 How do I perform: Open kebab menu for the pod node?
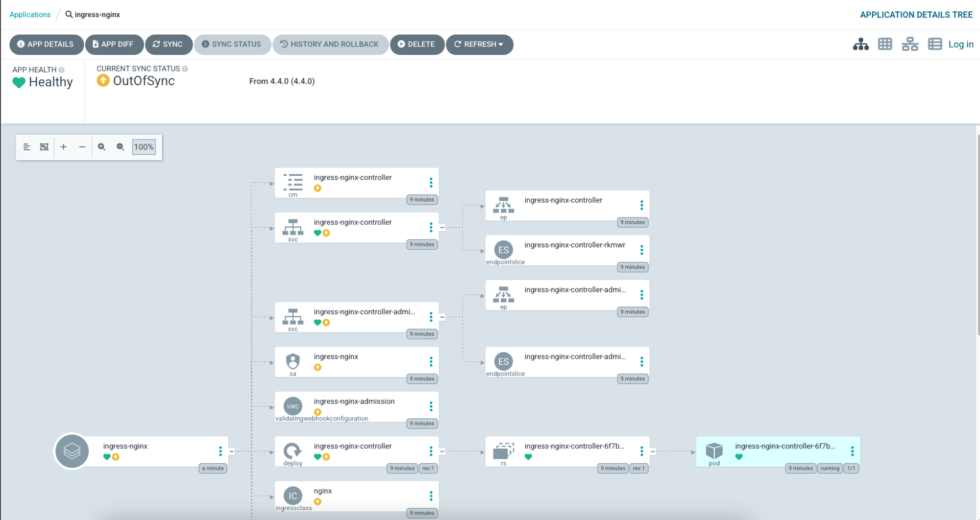click(853, 451)
